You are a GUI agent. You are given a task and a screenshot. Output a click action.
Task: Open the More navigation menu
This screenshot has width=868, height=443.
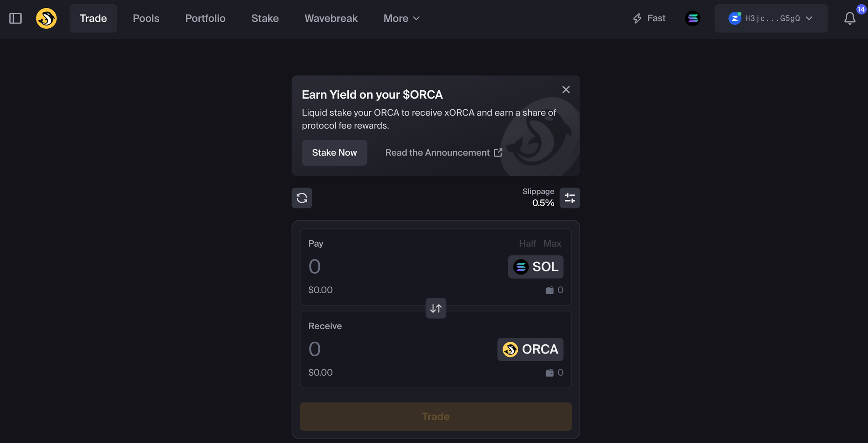tap(401, 18)
